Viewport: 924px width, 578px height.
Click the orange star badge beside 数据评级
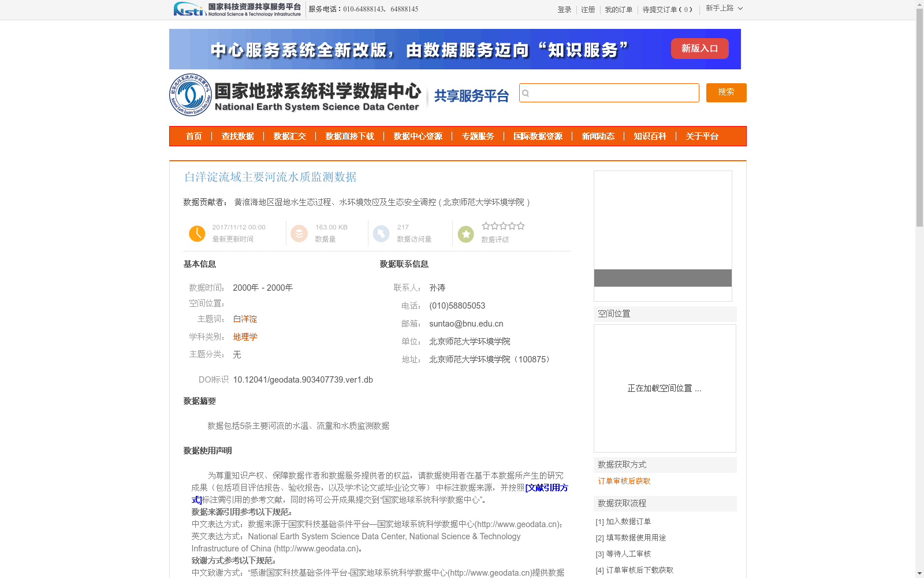tap(465, 233)
